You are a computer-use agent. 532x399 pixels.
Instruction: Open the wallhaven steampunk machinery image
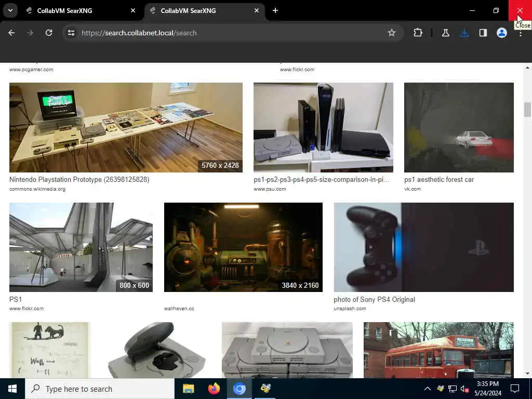click(243, 247)
